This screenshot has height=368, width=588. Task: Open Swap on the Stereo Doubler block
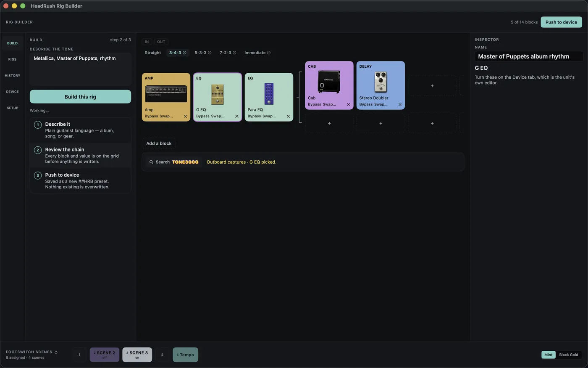381,105
